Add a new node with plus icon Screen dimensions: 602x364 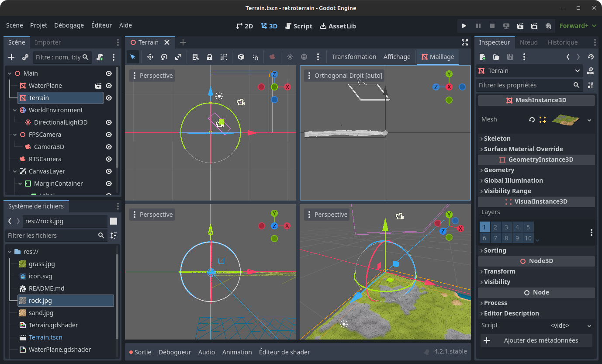click(x=11, y=57)
